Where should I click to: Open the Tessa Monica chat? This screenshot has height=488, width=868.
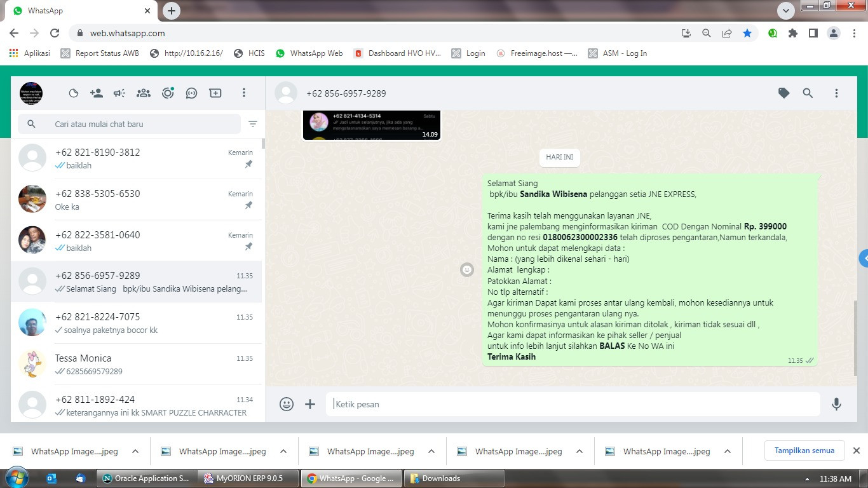click(x=136, y=364)
